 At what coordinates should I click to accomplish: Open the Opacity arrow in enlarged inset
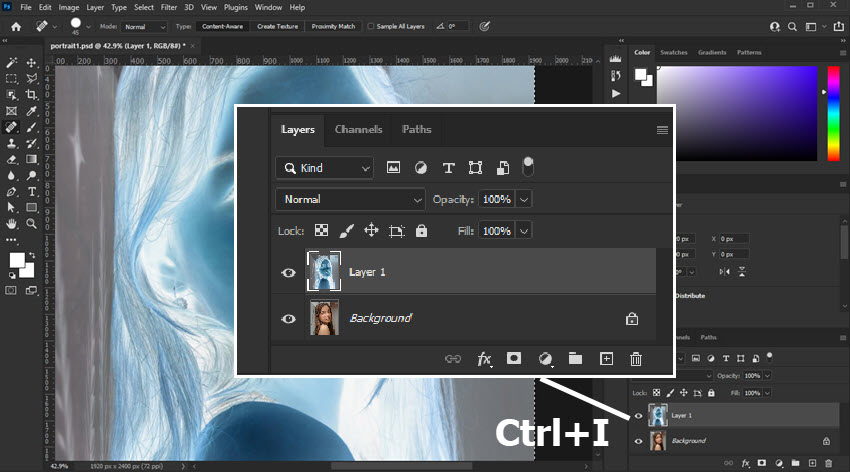coord(524,199)
